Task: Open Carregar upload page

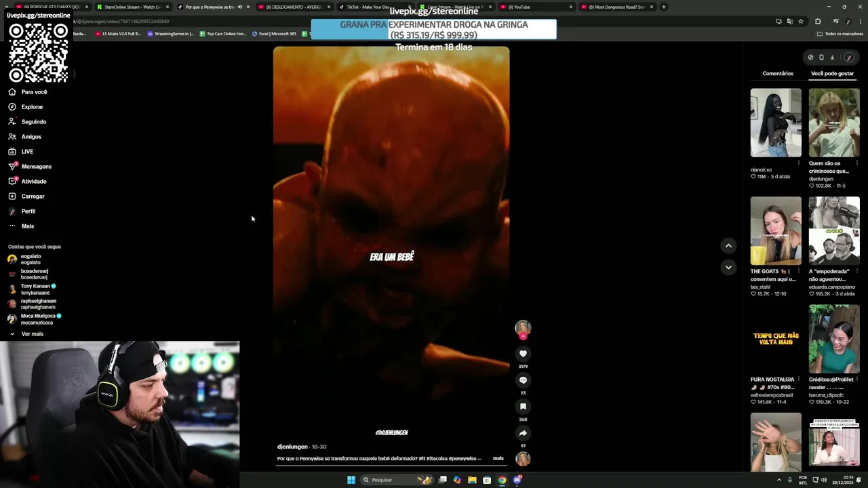Action: [x=26, y=197]
